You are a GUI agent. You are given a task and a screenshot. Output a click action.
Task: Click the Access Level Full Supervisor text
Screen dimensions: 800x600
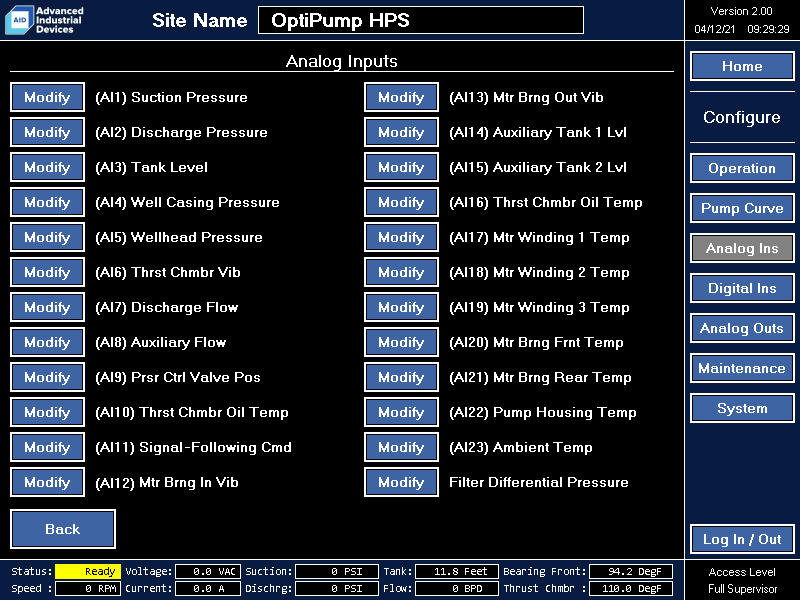click(742, 580)
